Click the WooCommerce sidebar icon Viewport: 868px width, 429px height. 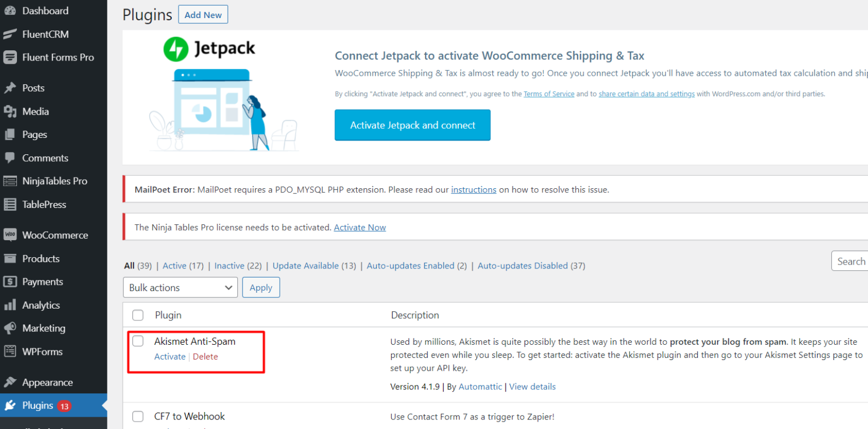11,235
